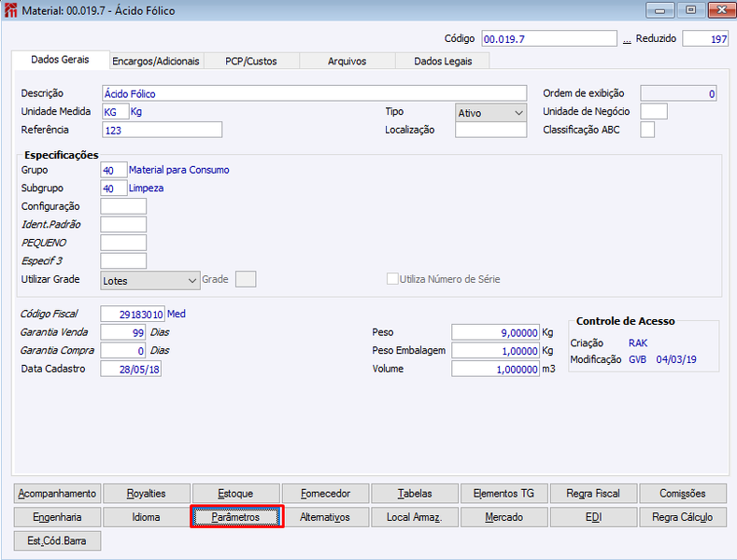Open the Arquivos tab

click(x=347, y=61)
